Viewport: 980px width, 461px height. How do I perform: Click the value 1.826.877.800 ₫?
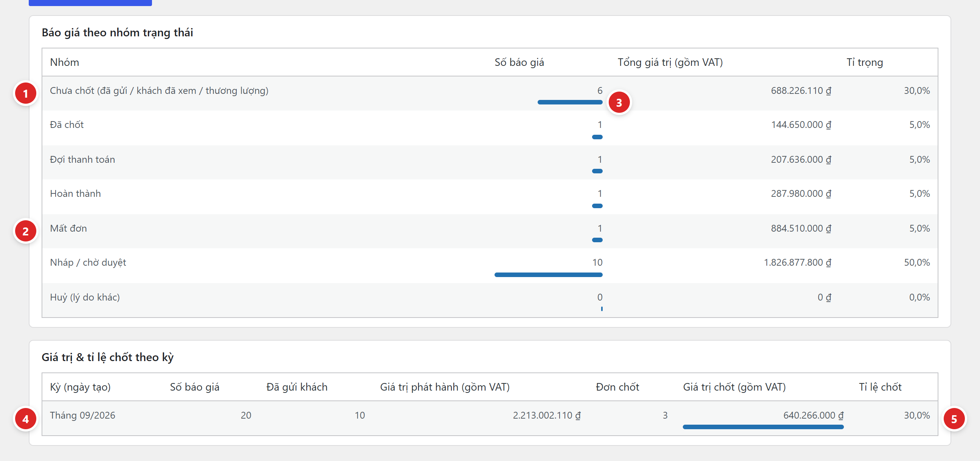coord(797,263)
